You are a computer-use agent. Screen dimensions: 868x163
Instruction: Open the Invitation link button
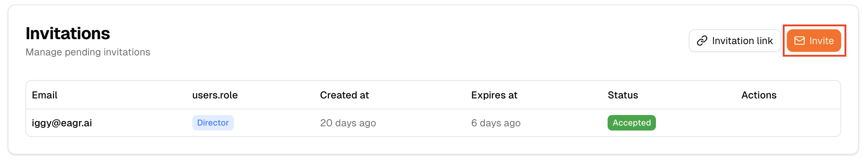point(735,41)
